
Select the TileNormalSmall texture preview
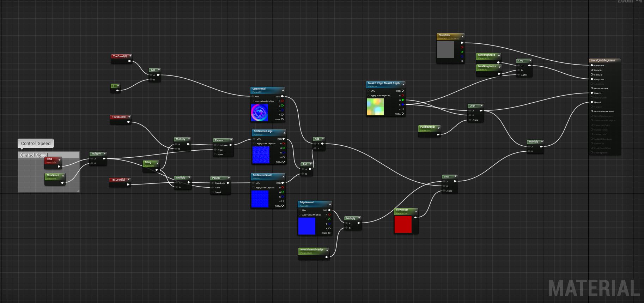[x=260, y=199]
